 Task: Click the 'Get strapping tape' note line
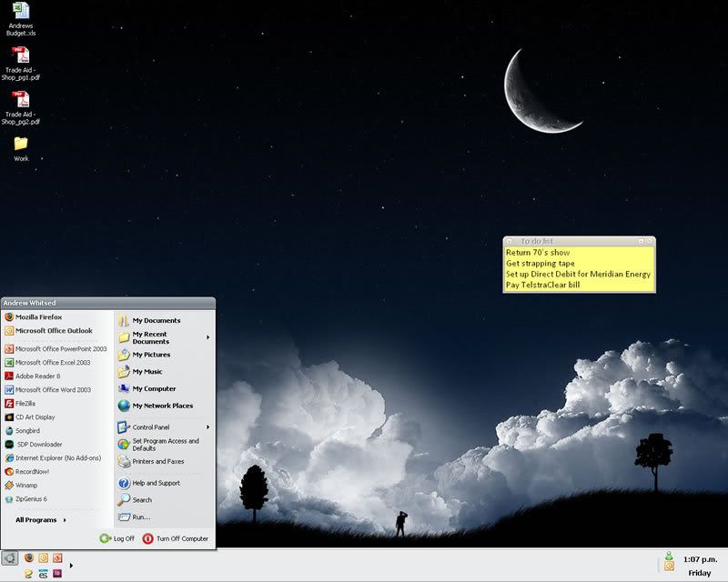coord(541,263)
